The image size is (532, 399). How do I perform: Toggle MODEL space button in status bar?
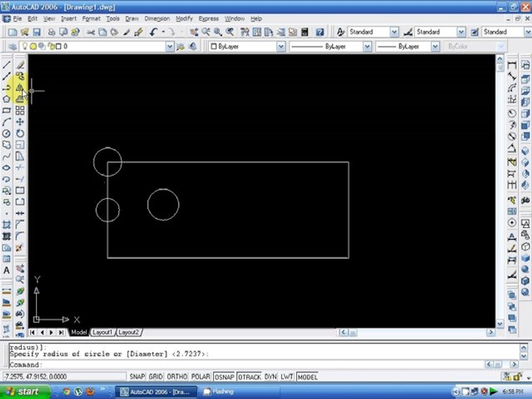(308, 377)
